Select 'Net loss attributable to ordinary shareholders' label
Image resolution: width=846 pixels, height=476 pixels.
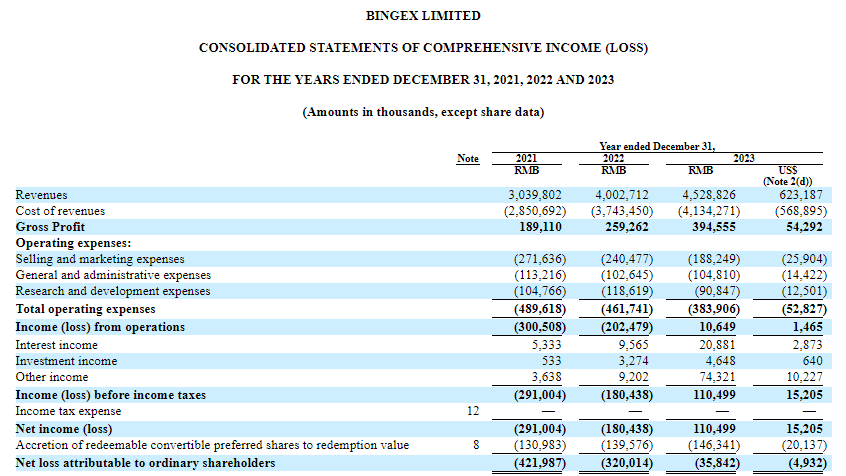pyautogui.click(x=146, y=463)
